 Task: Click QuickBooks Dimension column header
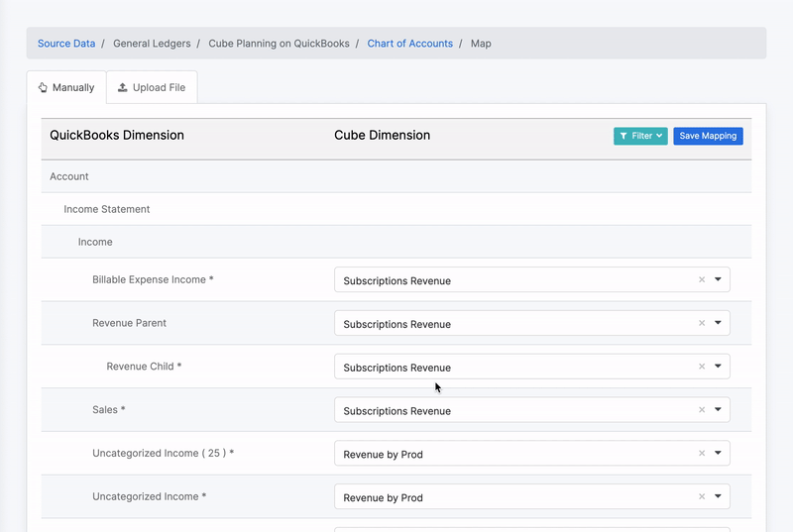[117, 136]
